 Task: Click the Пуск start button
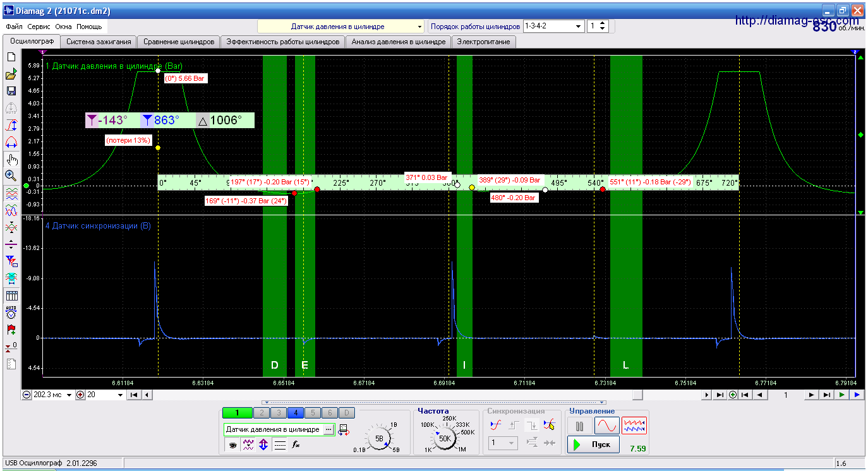[592, 444]
